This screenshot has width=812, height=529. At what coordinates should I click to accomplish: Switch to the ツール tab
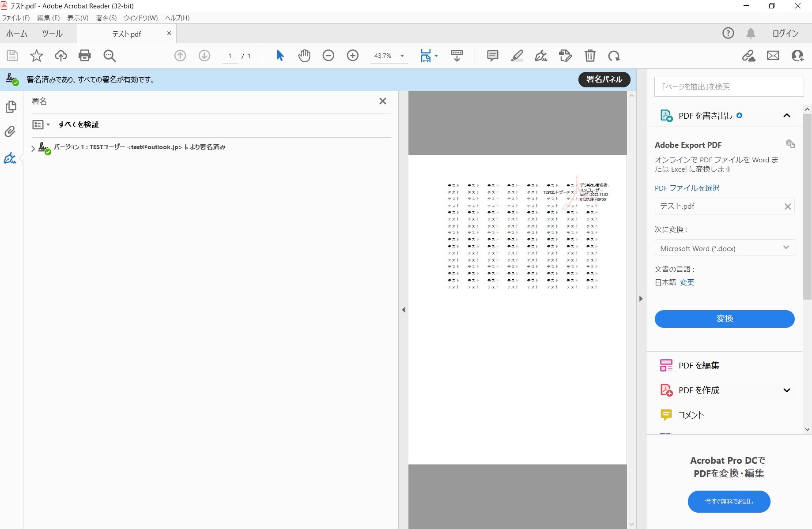point(52,34)
